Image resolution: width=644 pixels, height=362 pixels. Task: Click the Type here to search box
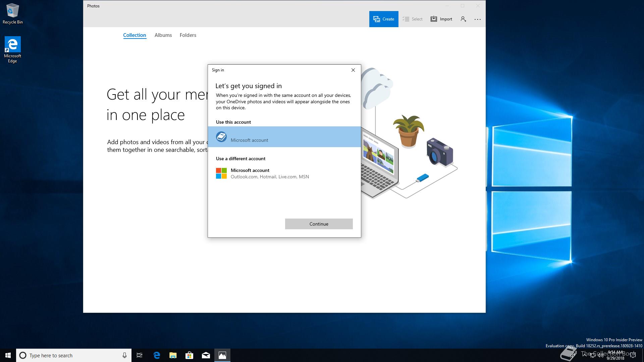(x=74, y=355)
